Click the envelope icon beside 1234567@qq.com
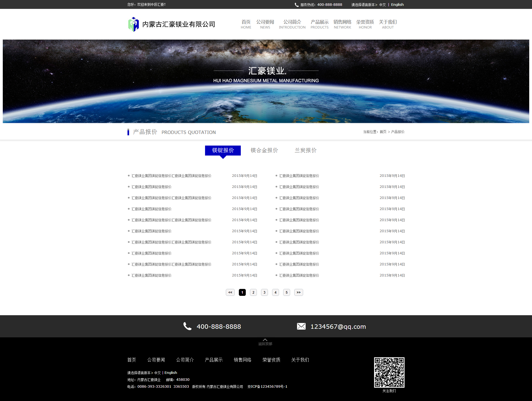 301,326
